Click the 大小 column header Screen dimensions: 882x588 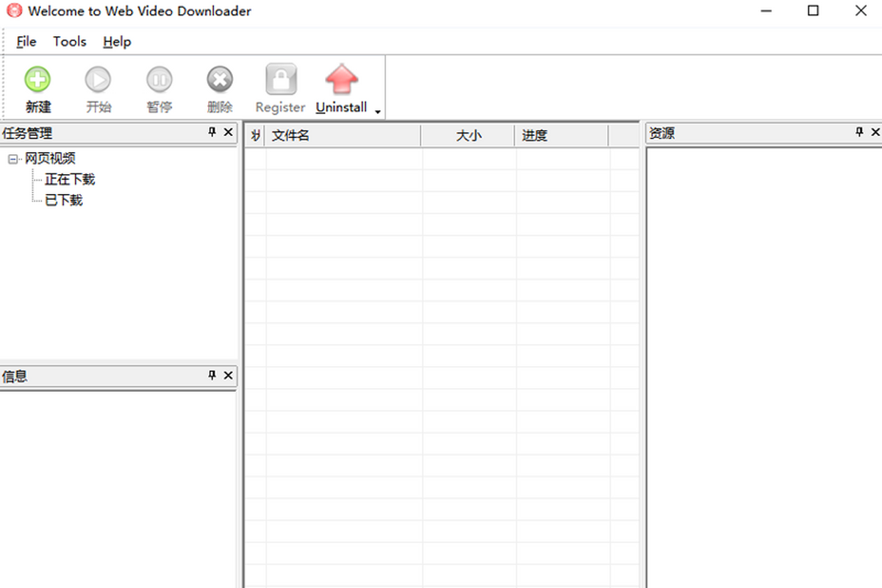[x=468, y=135]
